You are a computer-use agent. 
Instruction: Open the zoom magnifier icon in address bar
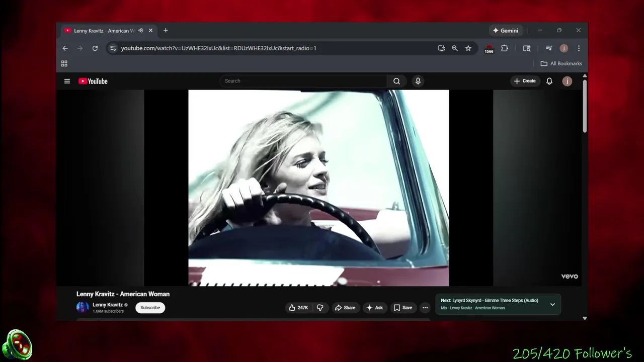tap(455, 48)
